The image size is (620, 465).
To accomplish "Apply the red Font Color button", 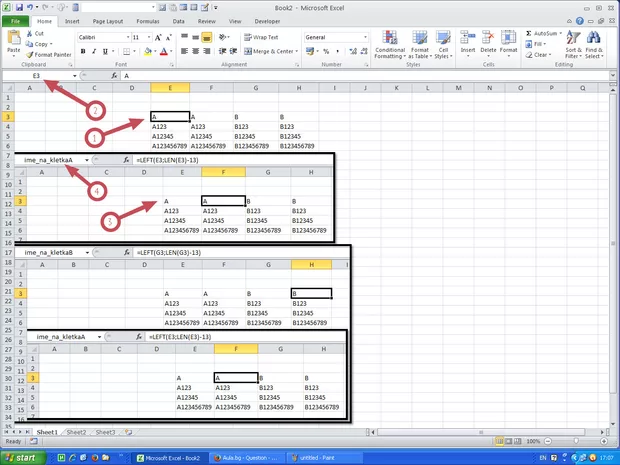I will click(164, 51).
